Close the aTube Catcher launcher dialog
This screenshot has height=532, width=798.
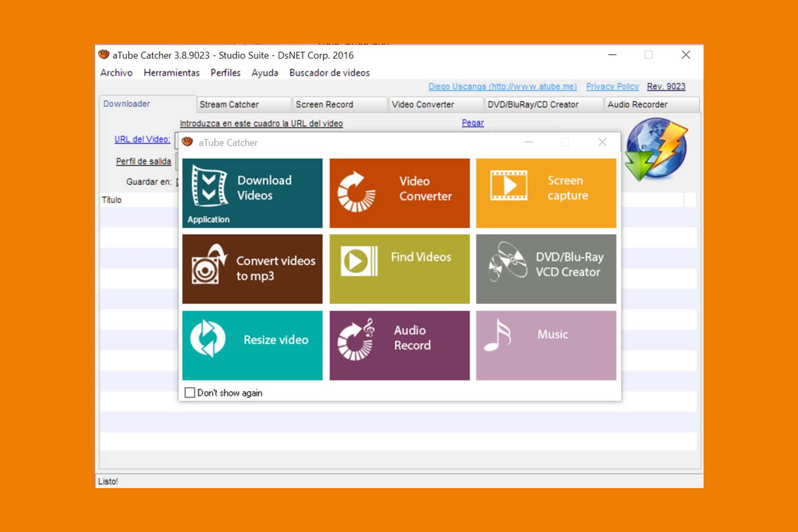point(602,142)
